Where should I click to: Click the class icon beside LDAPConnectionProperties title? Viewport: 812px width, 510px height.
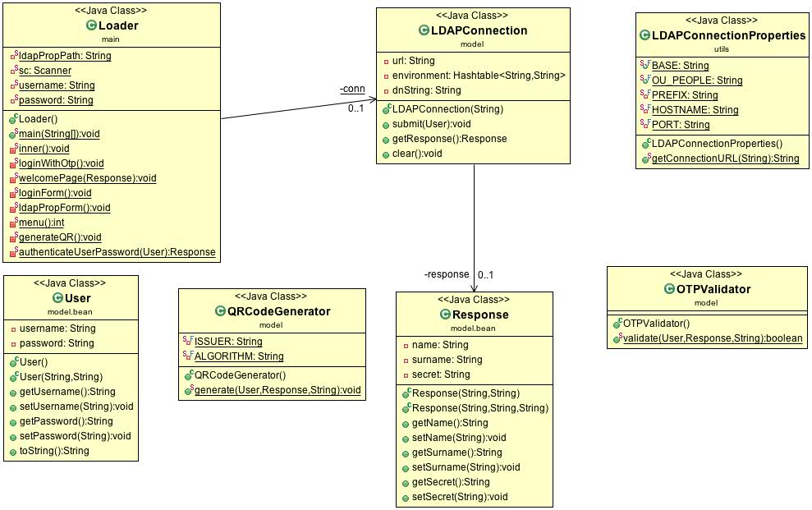645,35
